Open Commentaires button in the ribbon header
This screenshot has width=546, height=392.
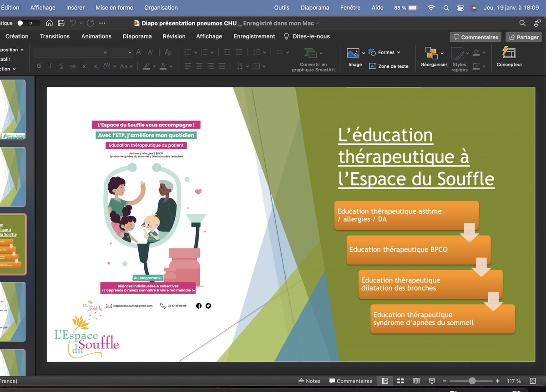pos(475,37)
